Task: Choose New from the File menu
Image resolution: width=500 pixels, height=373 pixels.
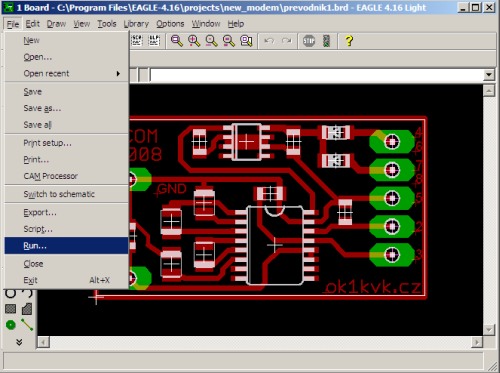Action: (66, 40)
